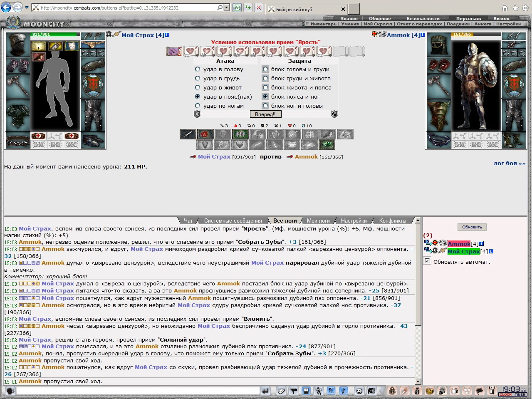The width and height of the screenshot is (532, 399).
Task: Click Мой Страх's helmet equipment slot
Action: (x=18, y=45)
